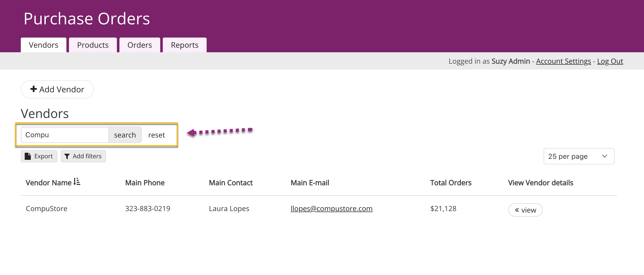This screenshot has width=644, height=275.
Task: Open Account Settings link
Action: click(x=563, y=61)
